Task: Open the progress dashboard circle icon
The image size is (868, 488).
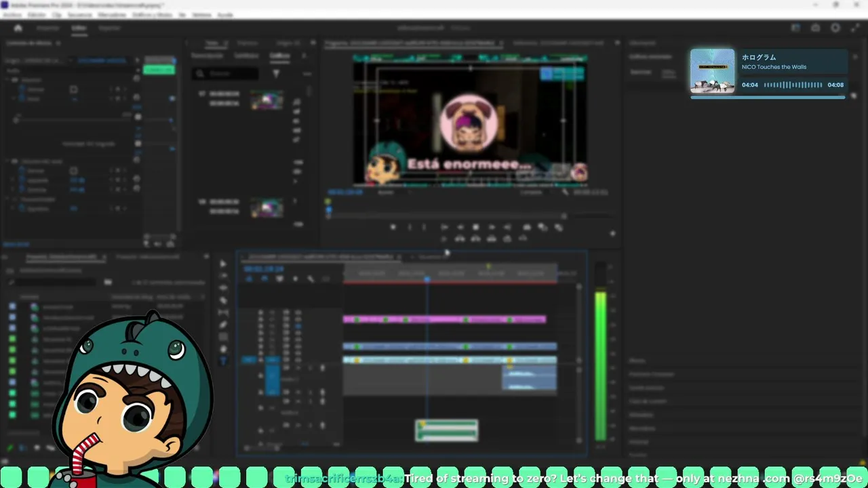Action: coord(835,28)
